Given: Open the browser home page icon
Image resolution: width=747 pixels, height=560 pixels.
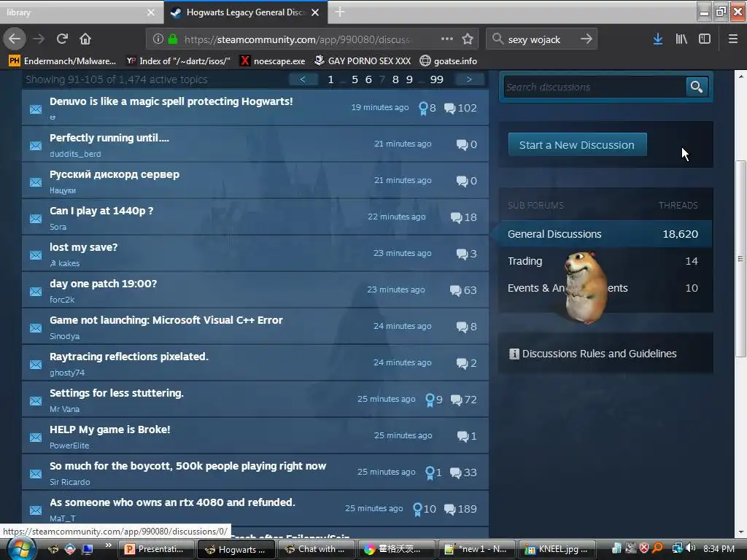Looking at the screenshot, I should click(x=85, y=39).
